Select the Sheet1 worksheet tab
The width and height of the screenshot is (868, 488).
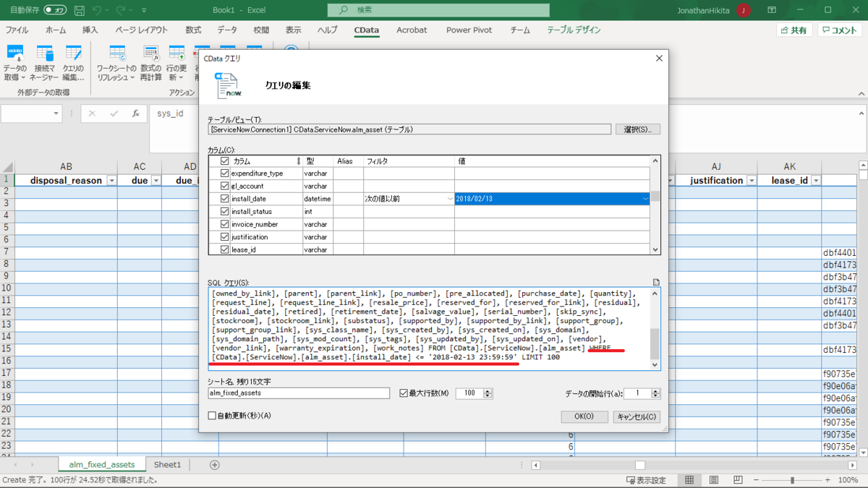(x=167, y=465)
